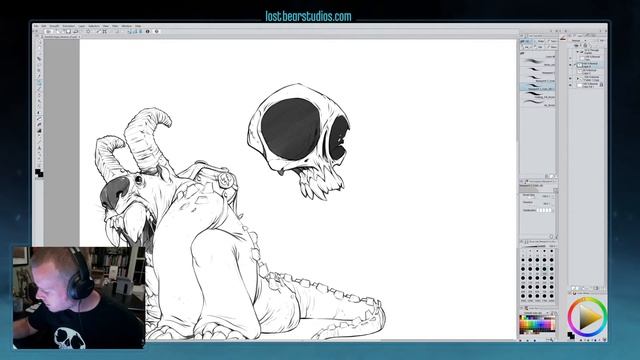The height and width of the screenshot is (360, 640).
Task: Open the Edit menu
Action: pos(43,26)
